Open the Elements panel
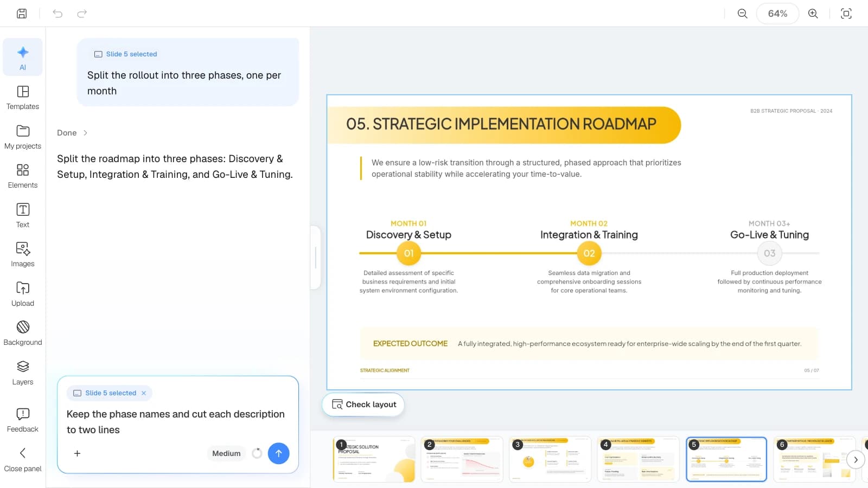The height and width of the screenshot is (488, 868). (x=23, y=176)
